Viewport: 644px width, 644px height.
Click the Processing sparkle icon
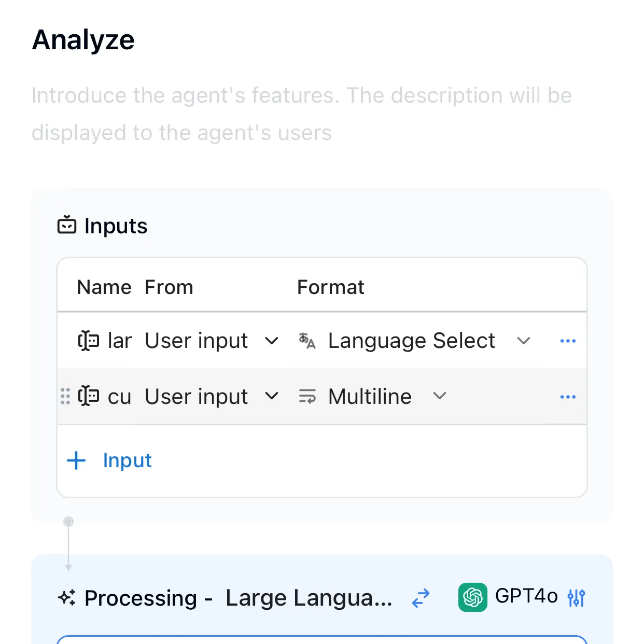67,598
